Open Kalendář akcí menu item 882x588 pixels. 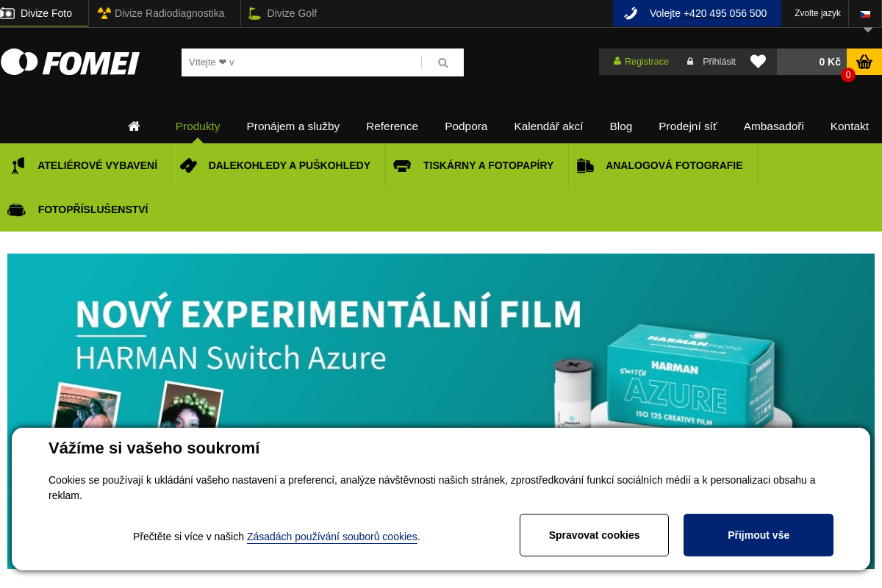coord(548,126)
